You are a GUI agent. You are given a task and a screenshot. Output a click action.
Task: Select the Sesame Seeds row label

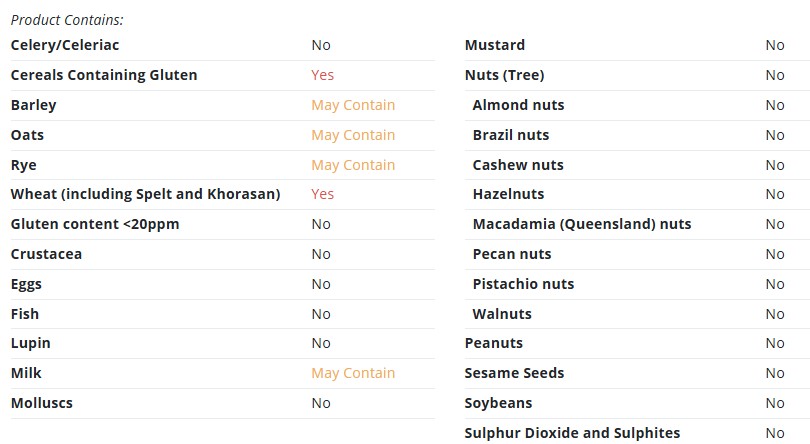coord(515,373)
